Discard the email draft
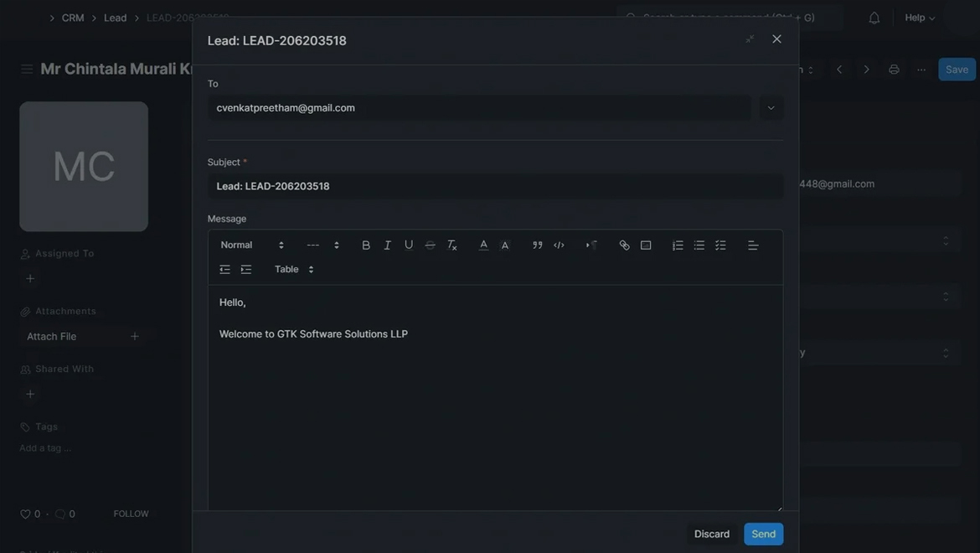Image resolution: width=980 pixels, height=553 pixels. 711,534
